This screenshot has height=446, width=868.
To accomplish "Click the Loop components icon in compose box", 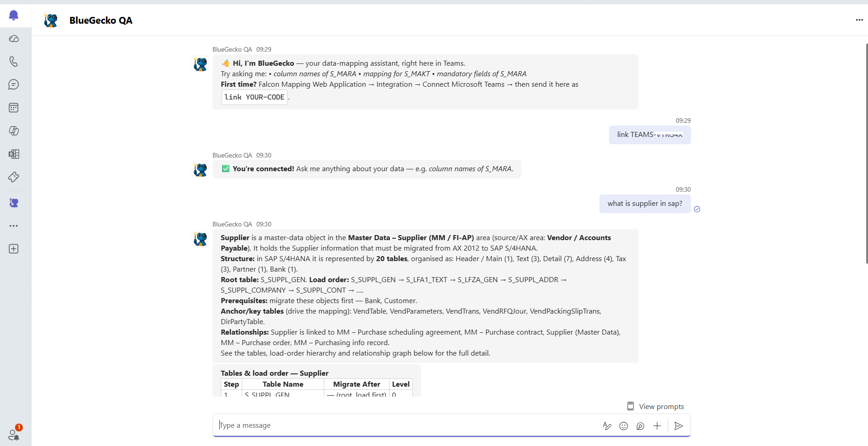I will [x=640, y=426].
